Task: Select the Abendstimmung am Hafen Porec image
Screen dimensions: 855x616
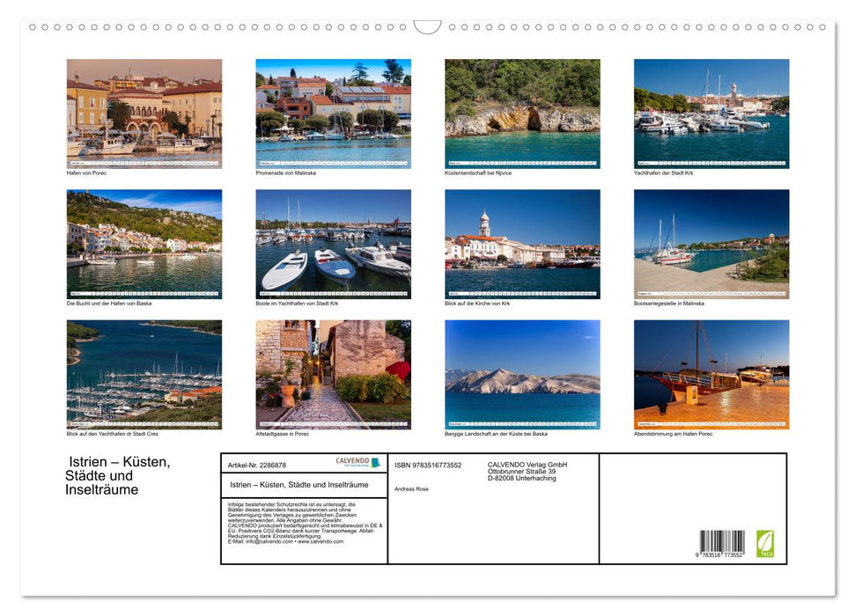Action: click(711, 375)
